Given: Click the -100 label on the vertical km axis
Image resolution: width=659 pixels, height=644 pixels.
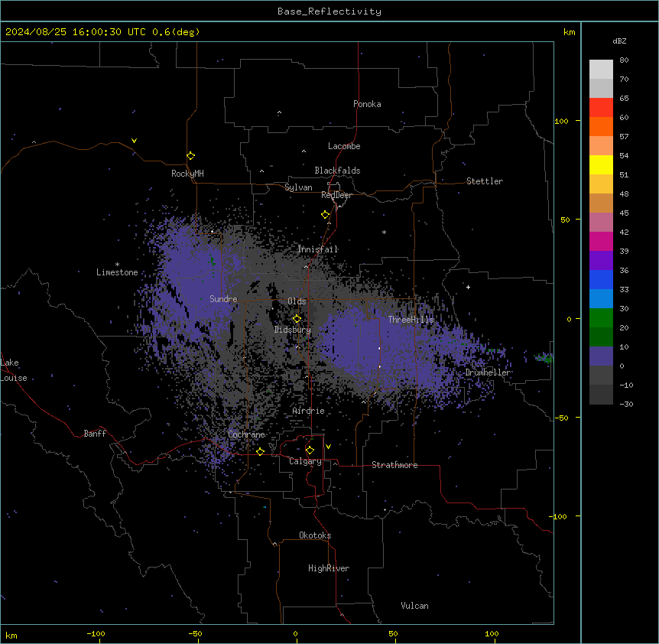Looking at the screenshot, I should [559, 516].
